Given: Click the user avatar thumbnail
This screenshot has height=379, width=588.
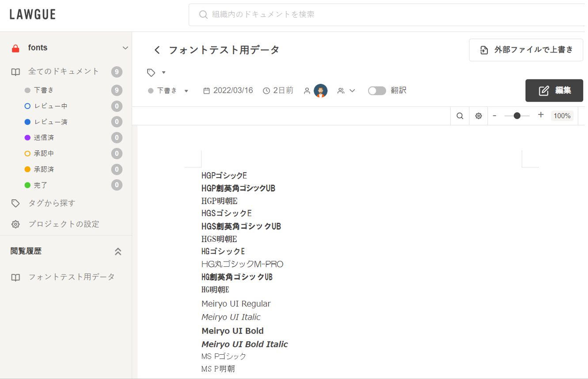Looking at the screenshot, I should (320, 91).
